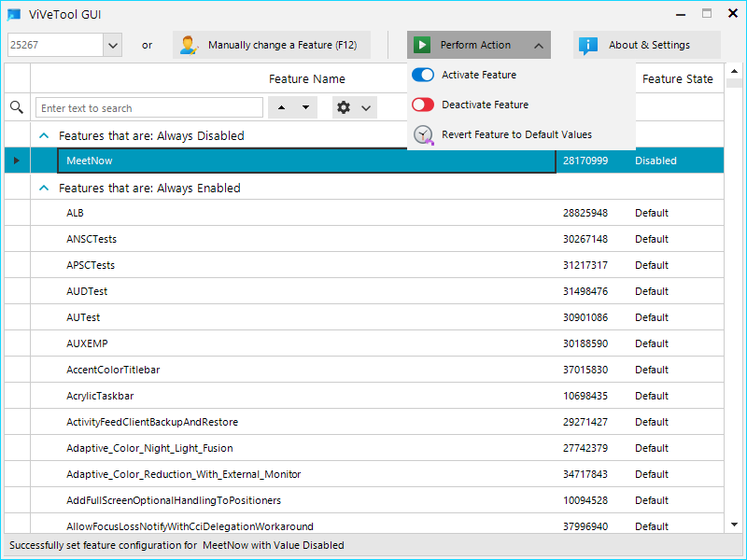Viewport: 747px width, 560px height.
Task: Click the scrollbar down arrow of feature list
Action: pos(734,525)
